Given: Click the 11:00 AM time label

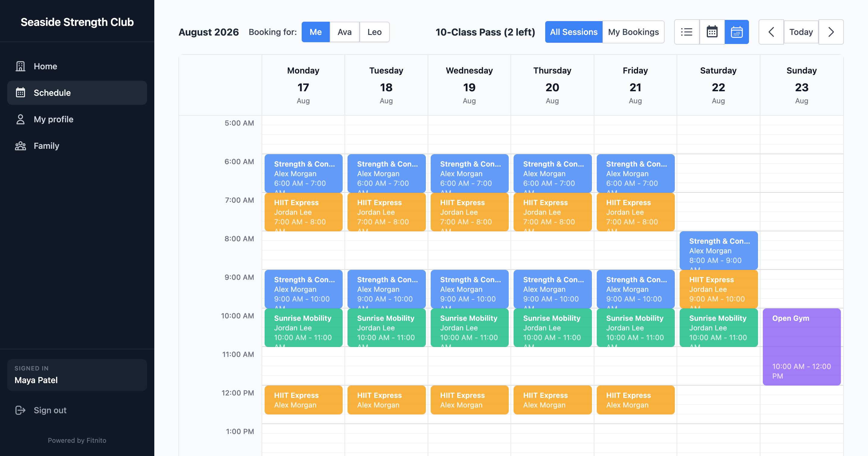Looking at the screenshot, I should 238,354.
